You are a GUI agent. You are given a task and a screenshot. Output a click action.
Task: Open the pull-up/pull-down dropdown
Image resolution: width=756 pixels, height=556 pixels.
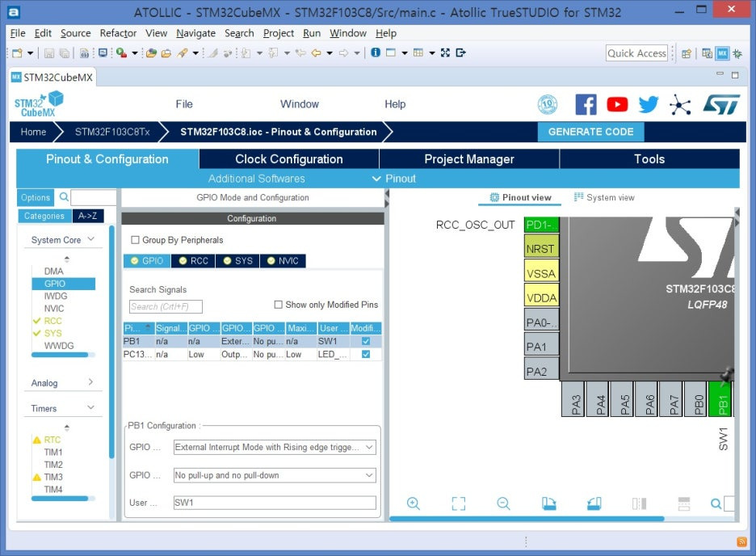click(275, 475)
